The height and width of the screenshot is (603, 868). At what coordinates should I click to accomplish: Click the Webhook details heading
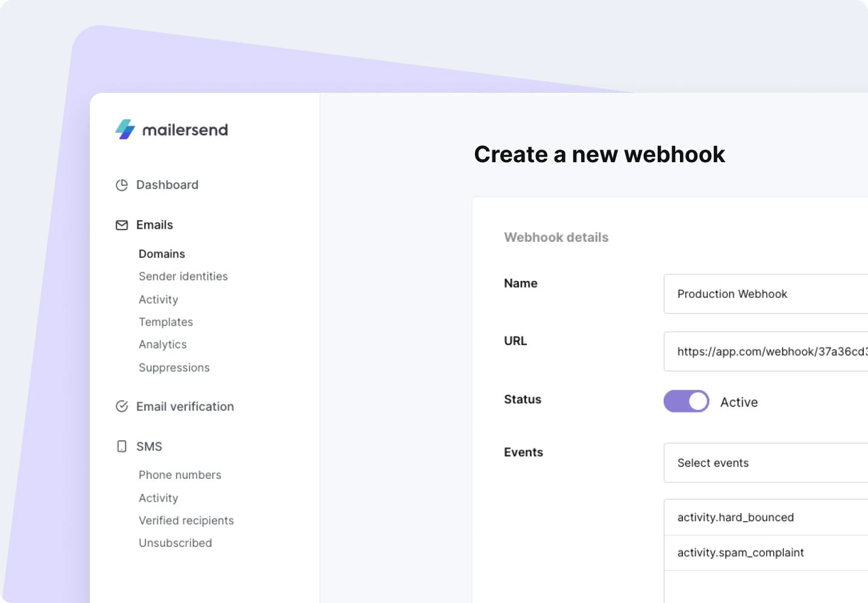tap(556, 238)
